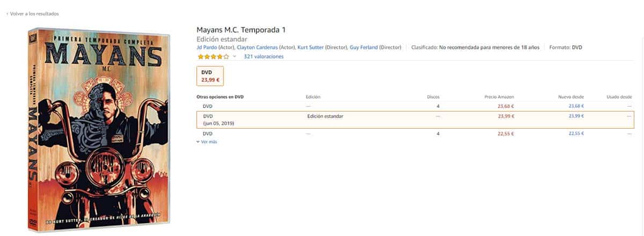Open Jd Pardo actor link
The height and width of the screenshot is (236, 644).
pyautogui.click(x=207, y=47)
